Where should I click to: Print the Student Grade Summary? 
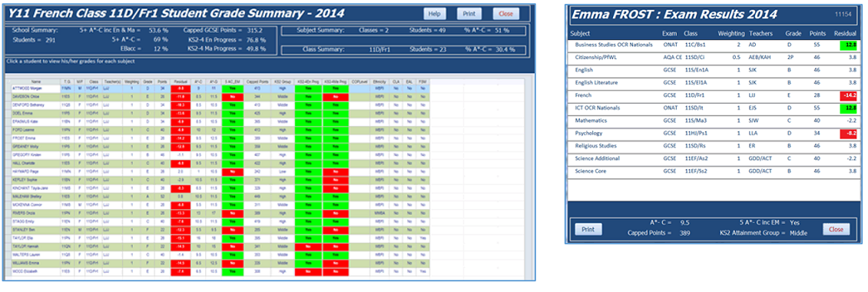coord(469,14)
